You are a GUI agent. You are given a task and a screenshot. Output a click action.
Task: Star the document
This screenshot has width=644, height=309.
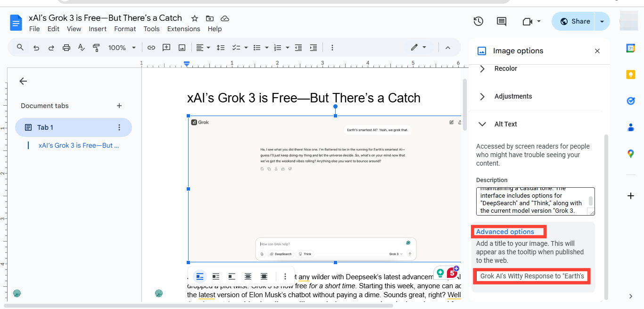pos(195,18)
